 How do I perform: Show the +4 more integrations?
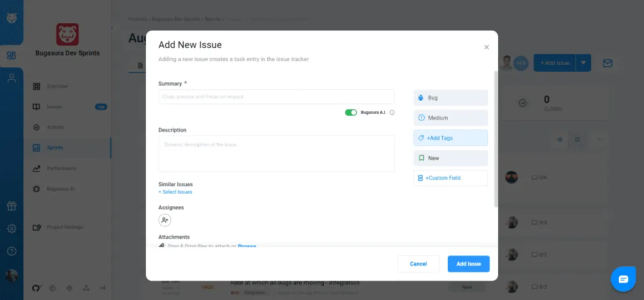pyautogui.click(x=103, y=288)
